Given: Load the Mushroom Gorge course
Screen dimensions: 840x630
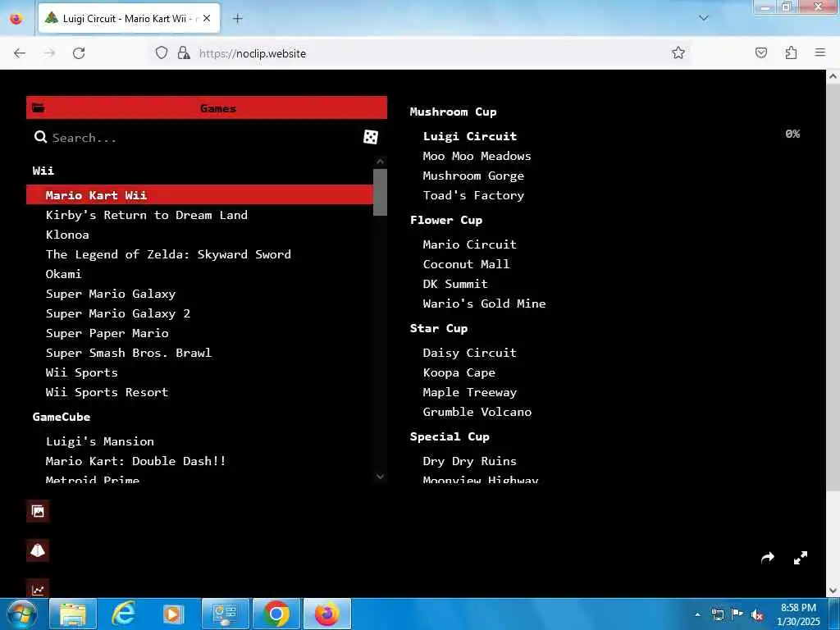Looking at the screenshot, I should [473, 176].
